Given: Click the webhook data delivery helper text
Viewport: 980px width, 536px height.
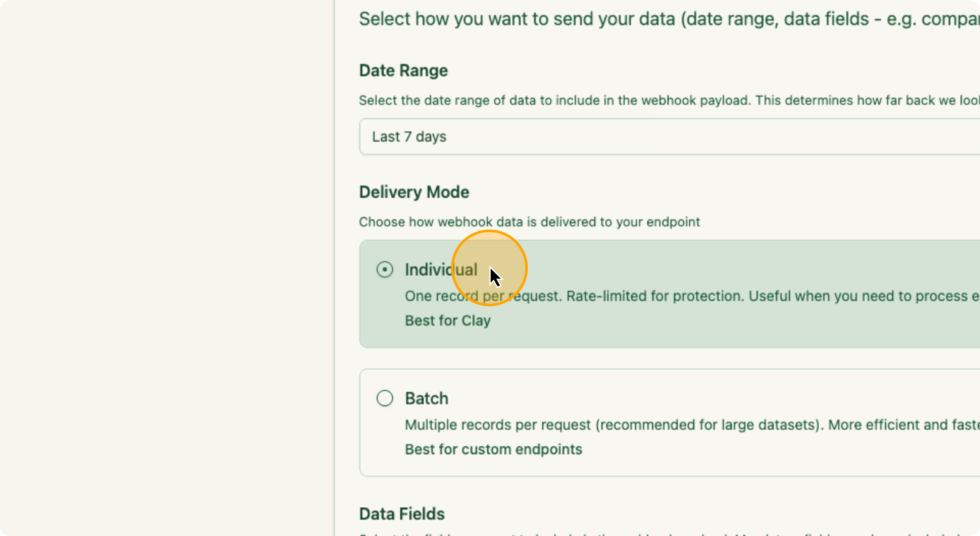Looking at the screenshot, I should 530,222.
